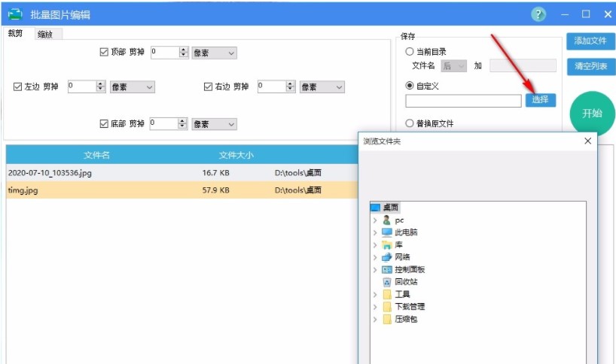Select the 网络 network icon
This screenshot has width=616, height=364.
(387, 257)
